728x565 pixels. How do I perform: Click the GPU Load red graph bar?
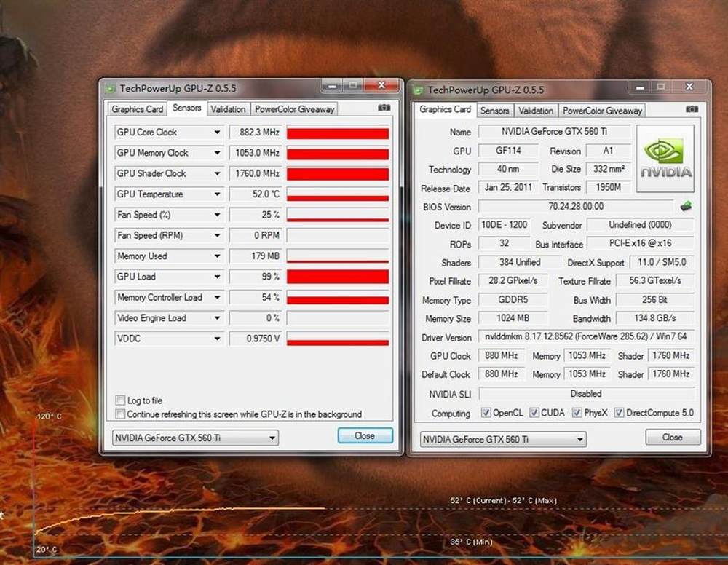point(338,277)
